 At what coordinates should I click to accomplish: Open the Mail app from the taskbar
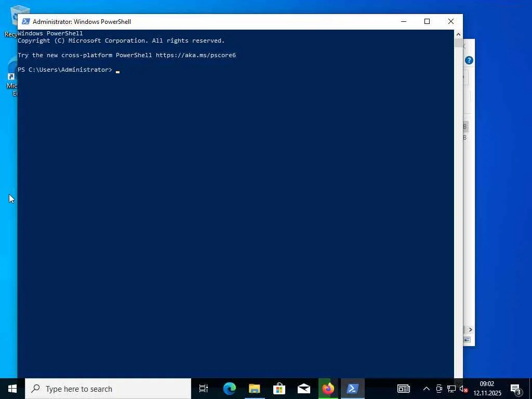tap(304, 389)
